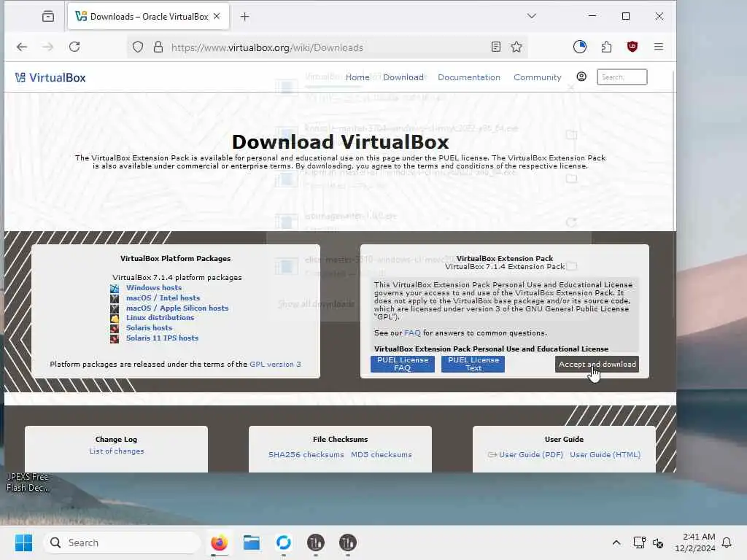Screen dimensions: 747x560
Task: Open the Home nav item
Action: (x=357, y=77)
